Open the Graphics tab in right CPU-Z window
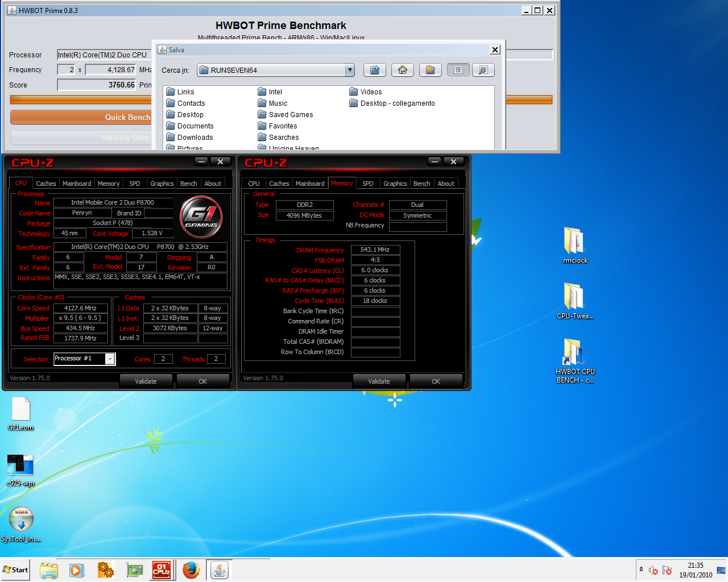 click(x=395, y=184)
